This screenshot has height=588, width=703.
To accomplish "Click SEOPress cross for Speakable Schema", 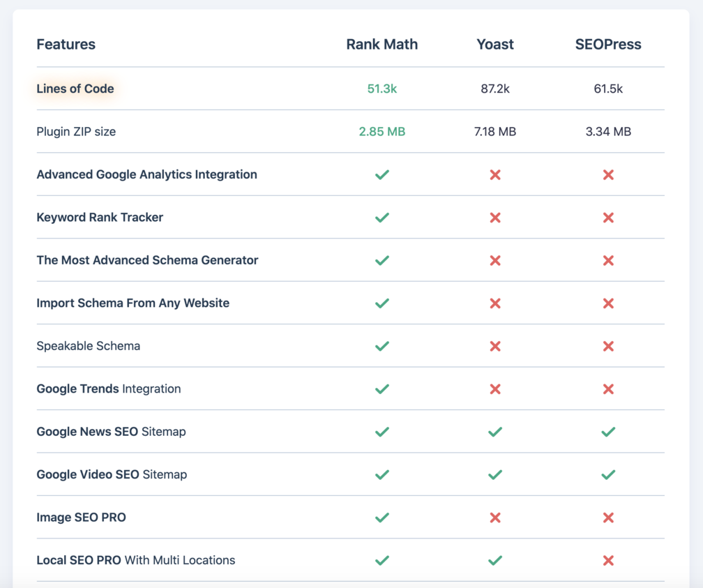I will pyautogui.click(x=608, y=346).
